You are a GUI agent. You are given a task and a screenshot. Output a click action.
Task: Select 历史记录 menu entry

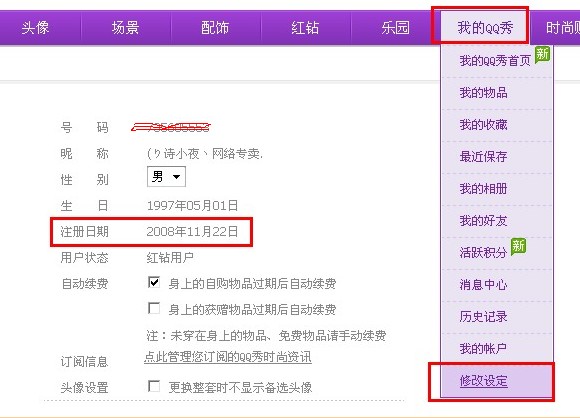pyautogui.click(x=483, y=317)
